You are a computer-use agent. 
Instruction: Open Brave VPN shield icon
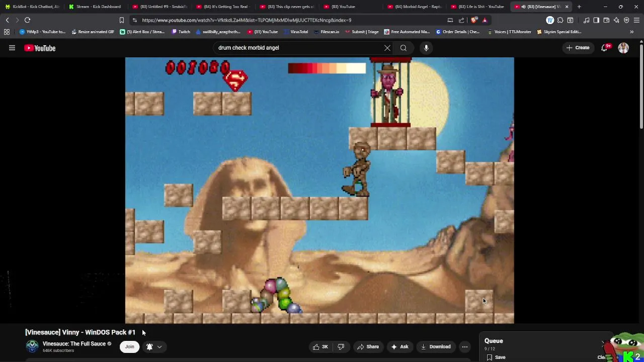pos(626,20)
